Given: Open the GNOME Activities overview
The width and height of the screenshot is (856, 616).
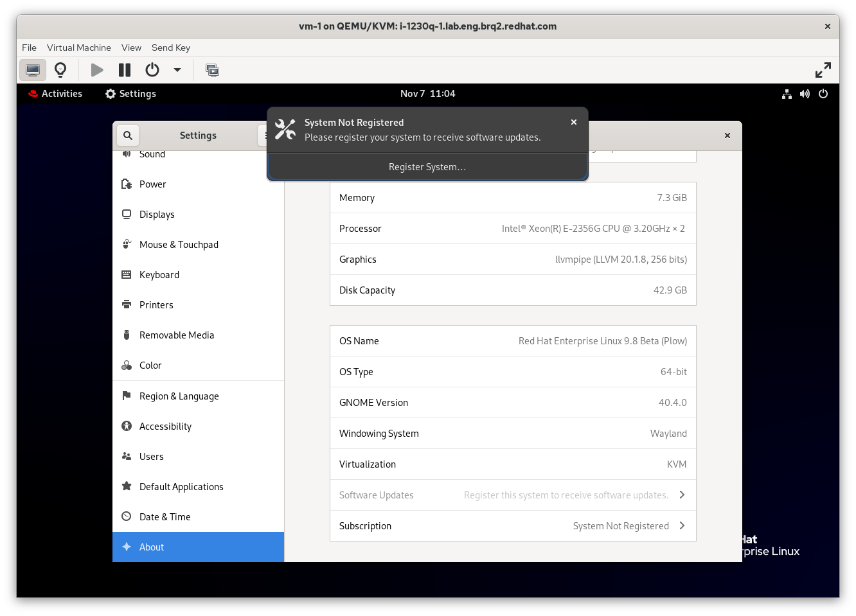Looking at the screenshot, I should 55,94.
